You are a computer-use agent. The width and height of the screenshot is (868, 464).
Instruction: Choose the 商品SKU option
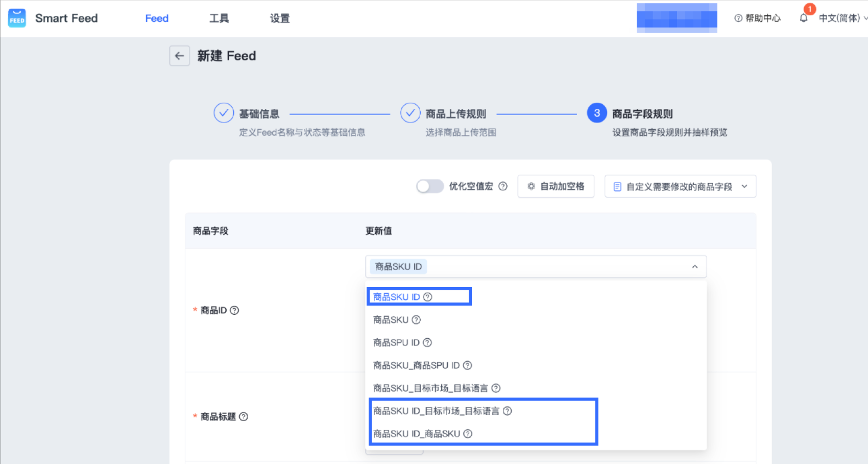tap(536, 320)
